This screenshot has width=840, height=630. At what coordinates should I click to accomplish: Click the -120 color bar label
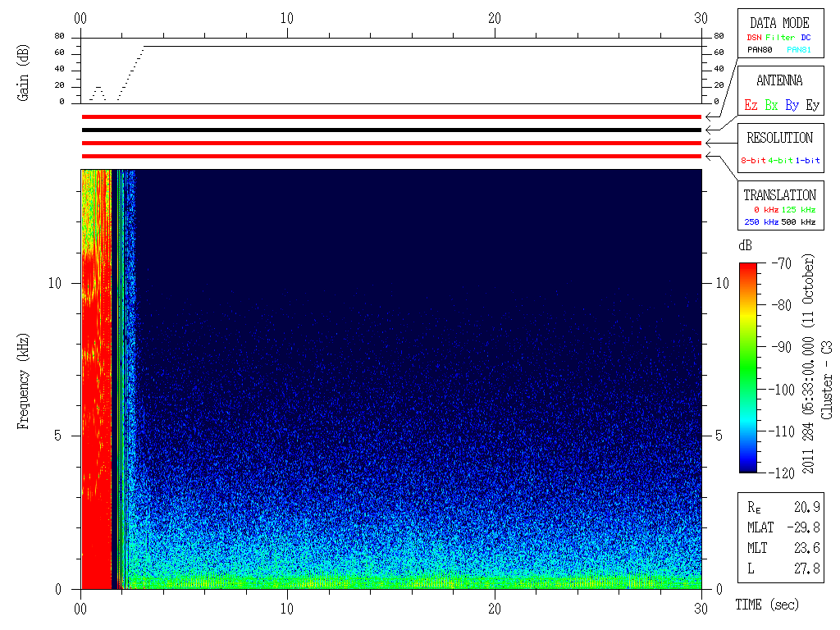pos(783,473)
